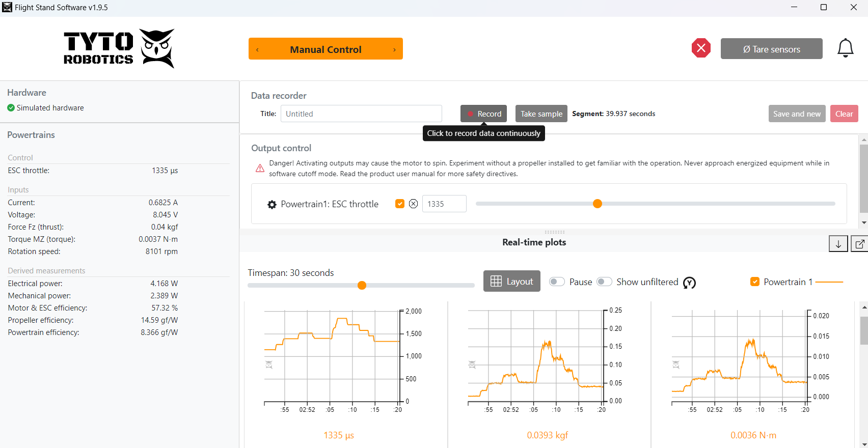The image size is (868, 448).
Task: Click Powertrain efficiency value 8.366 gf/W
Action: (x=159, y=332)
